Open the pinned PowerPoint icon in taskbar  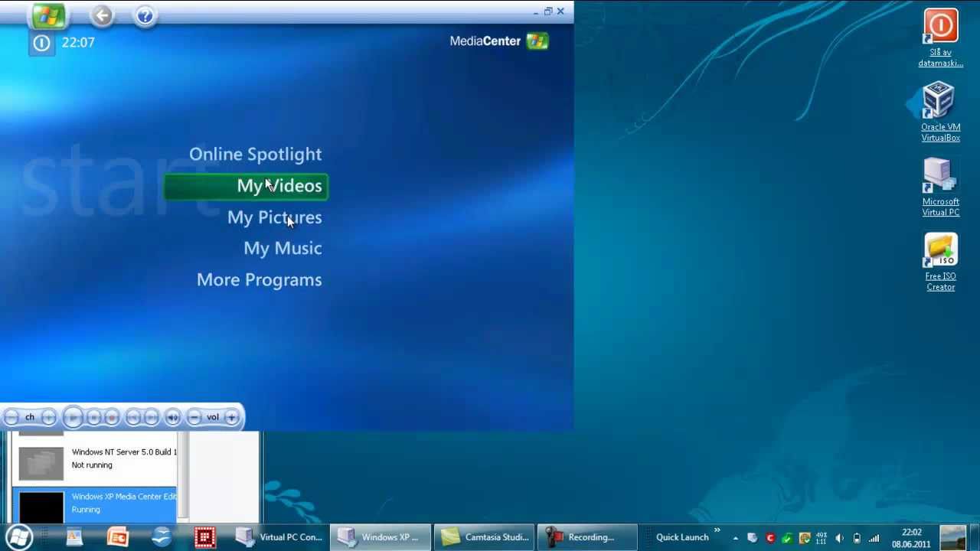[118, 537]
